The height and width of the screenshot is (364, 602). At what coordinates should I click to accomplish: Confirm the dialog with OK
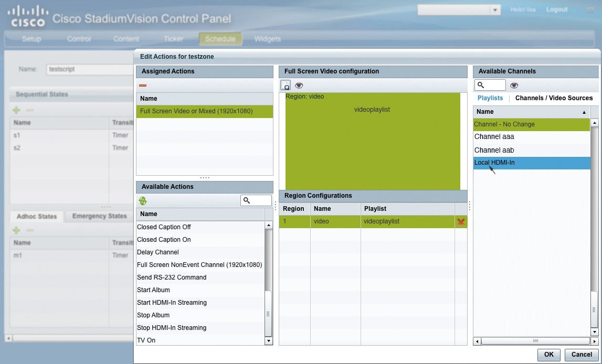(x=548, y=355)
